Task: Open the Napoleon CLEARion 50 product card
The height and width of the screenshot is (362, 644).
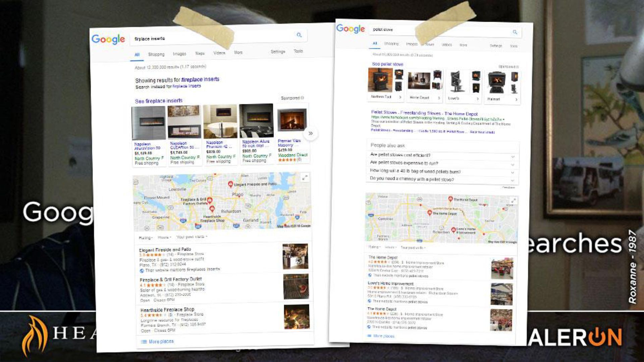Action: [184, 135]
